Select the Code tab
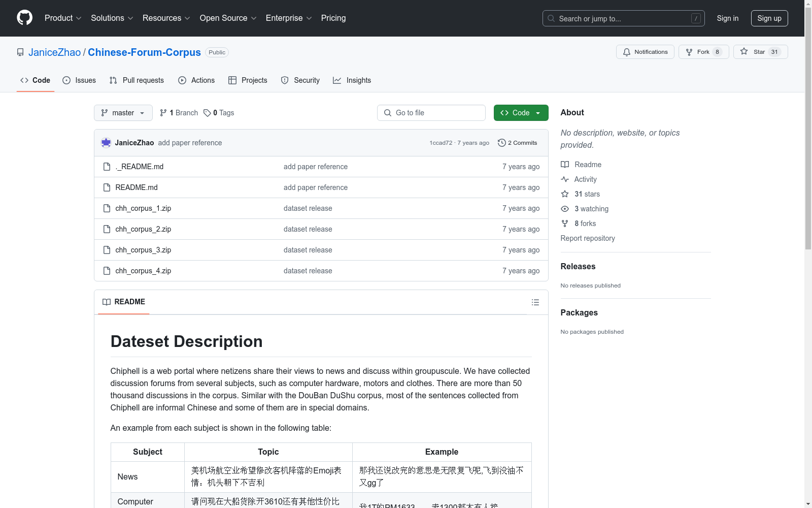Viewport: 812px width, 508px height. tap(35, 80)
